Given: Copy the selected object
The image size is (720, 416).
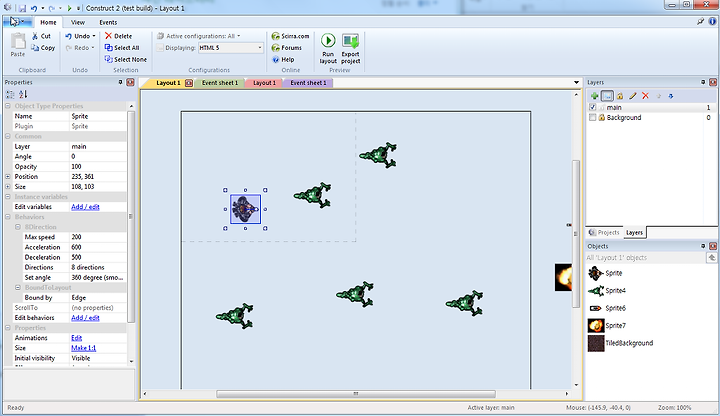Looking at the screenshot, I should point(43,48).
